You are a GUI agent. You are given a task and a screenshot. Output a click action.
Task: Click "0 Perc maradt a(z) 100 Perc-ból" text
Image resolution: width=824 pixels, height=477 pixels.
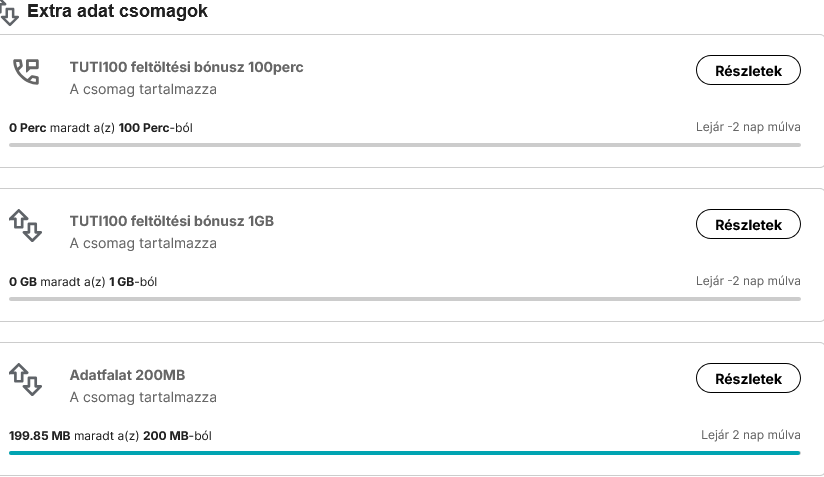click(100, 128)
